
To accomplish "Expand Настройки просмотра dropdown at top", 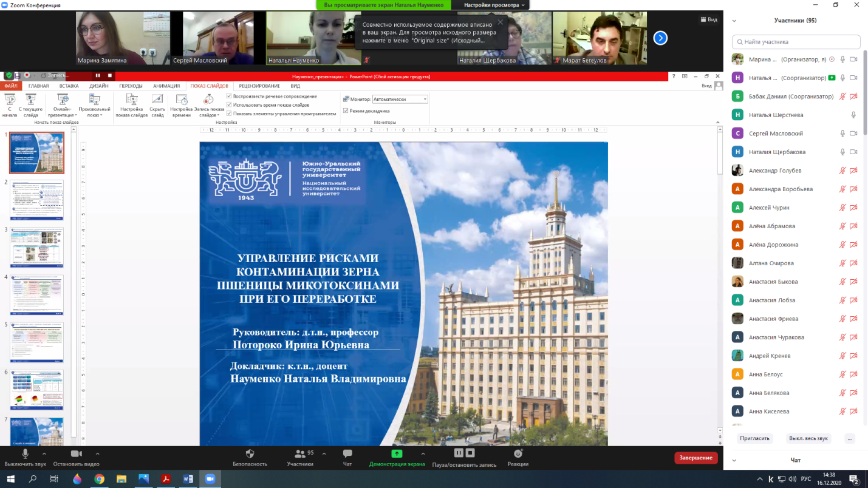I will (494, 5).
